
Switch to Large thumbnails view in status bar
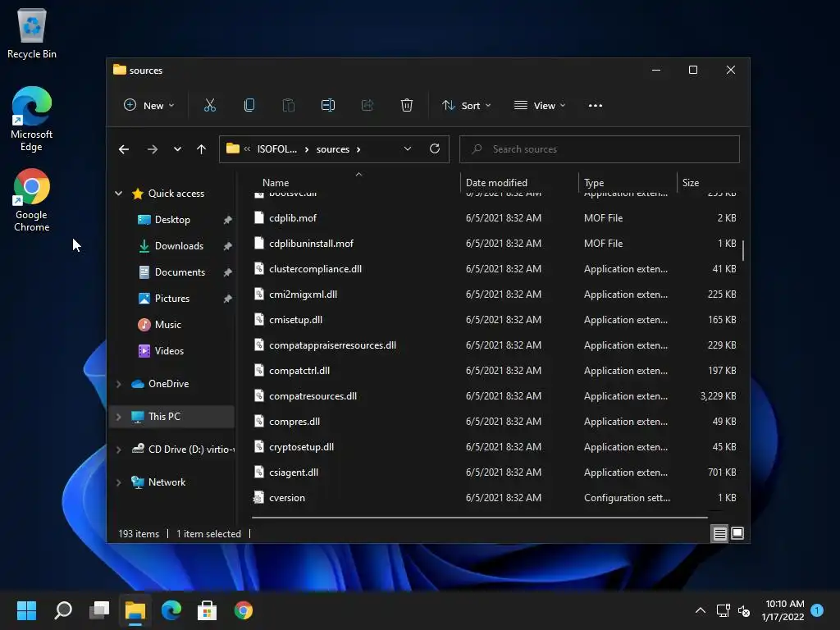pyautogui.click(x=737, y=533)
